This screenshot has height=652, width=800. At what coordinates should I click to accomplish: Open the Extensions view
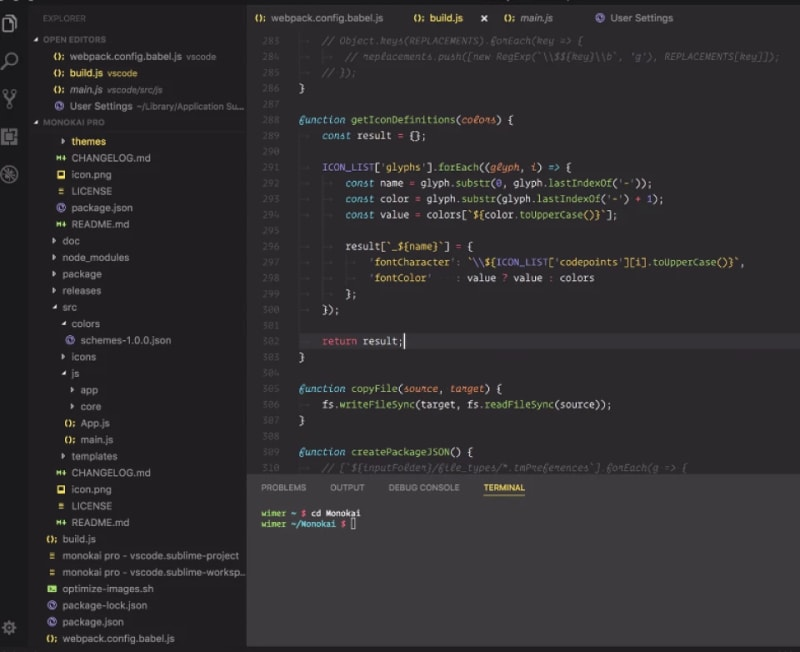click(11, 137)
